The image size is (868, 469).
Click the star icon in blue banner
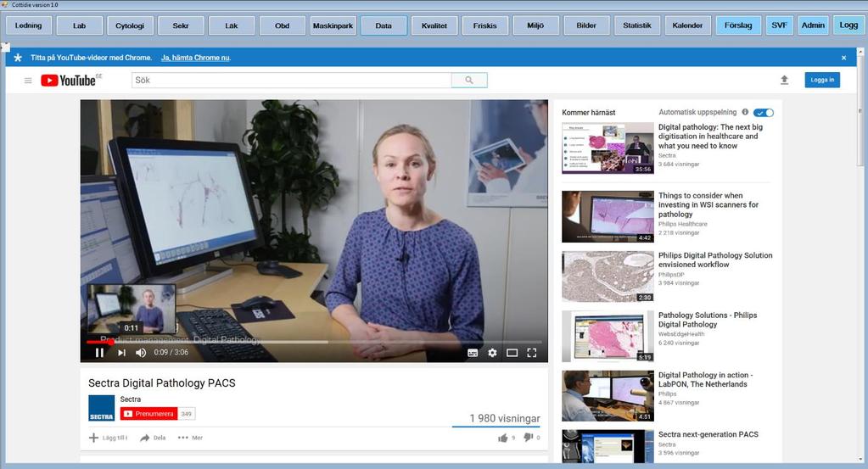pyautogui.click(x=18, y=58)
